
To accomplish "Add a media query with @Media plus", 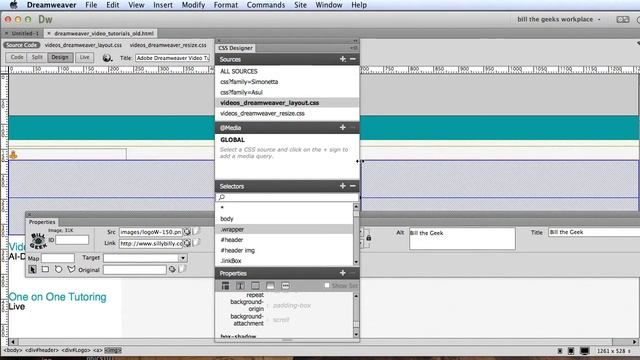I will pyautogui.click(x=342, y=128).
